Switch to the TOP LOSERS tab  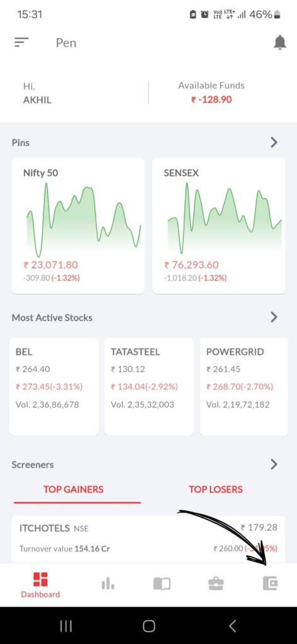click(216, 489)
